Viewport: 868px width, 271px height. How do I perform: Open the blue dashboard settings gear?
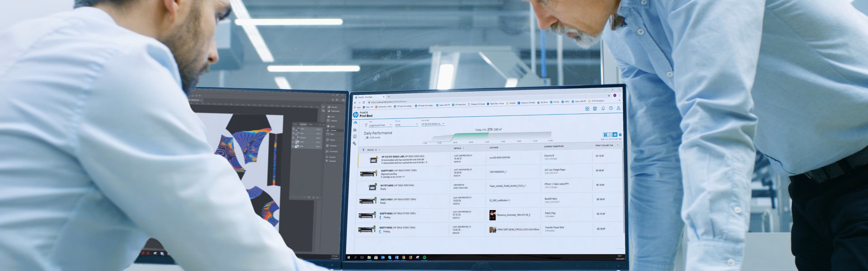pos(620,135)
